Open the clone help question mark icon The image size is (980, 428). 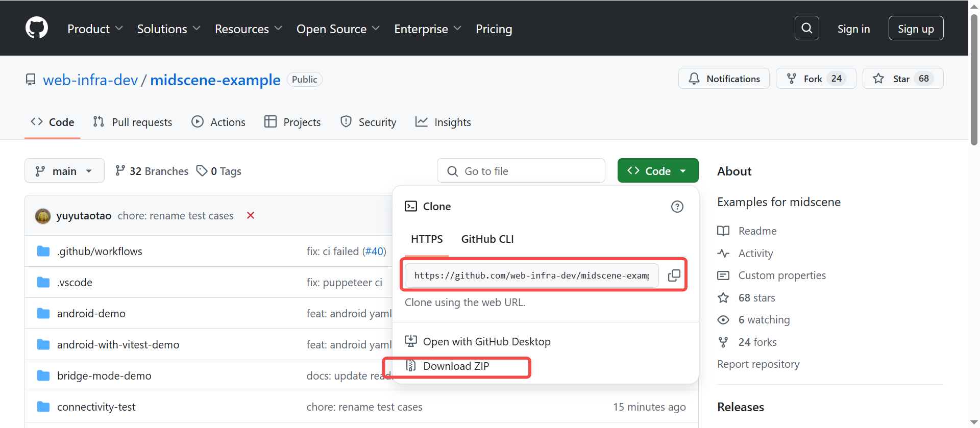click(677, 207)
